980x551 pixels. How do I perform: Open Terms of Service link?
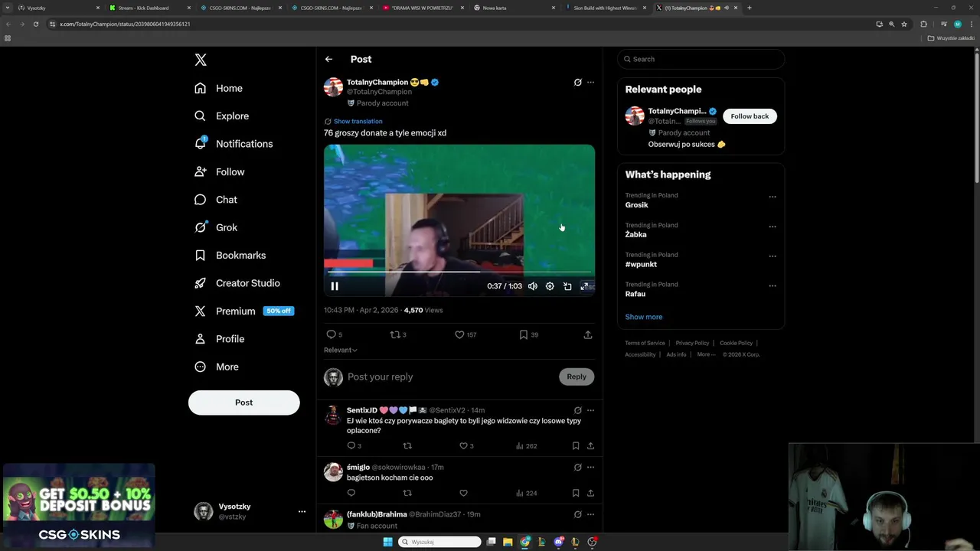tap(645, 343)
